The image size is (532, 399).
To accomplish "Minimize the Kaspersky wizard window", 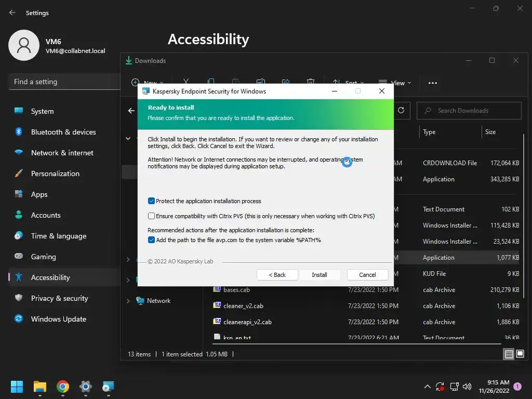I will click(x=335, y=91).
